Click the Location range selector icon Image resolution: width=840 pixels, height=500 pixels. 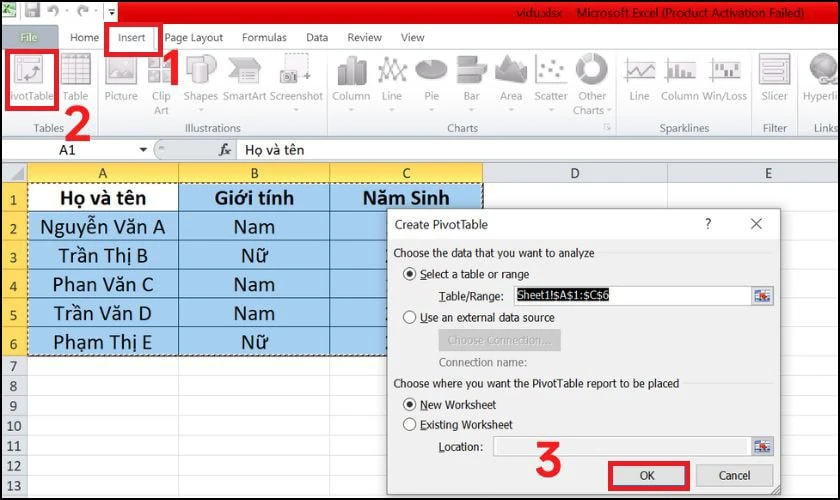coord(762,446)
